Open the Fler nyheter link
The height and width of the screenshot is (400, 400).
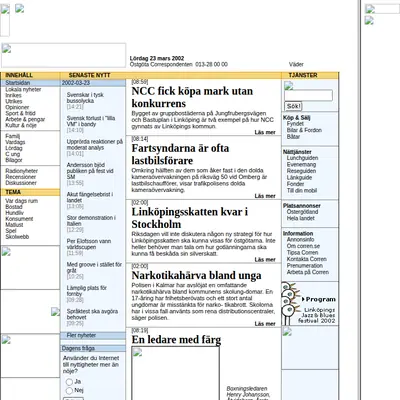pos(81,335)
